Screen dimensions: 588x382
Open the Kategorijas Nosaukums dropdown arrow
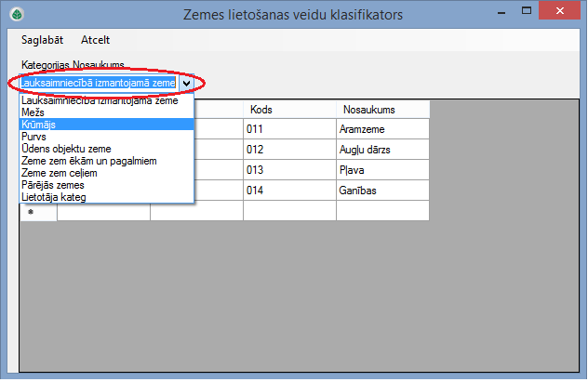186,83
